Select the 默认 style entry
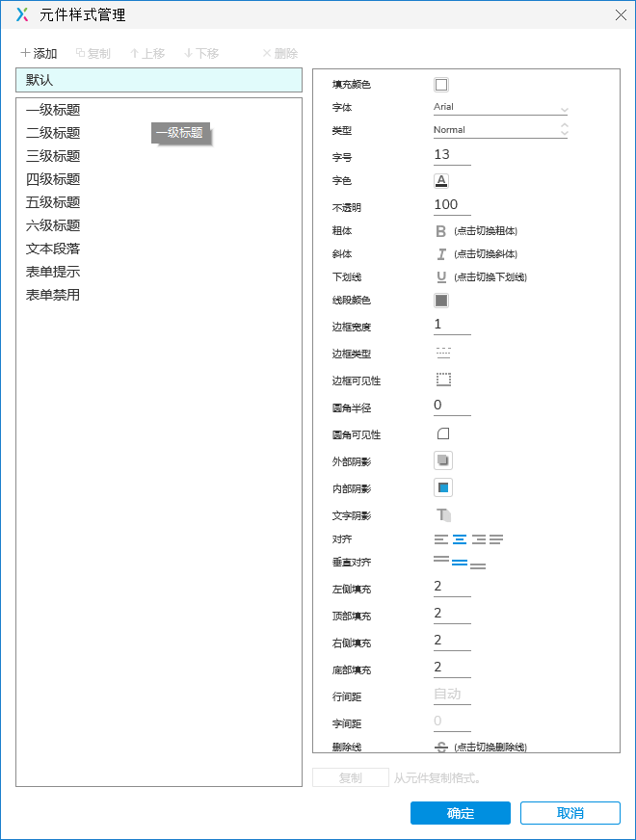Screen dimensions: 636x840 click(159, 80)
